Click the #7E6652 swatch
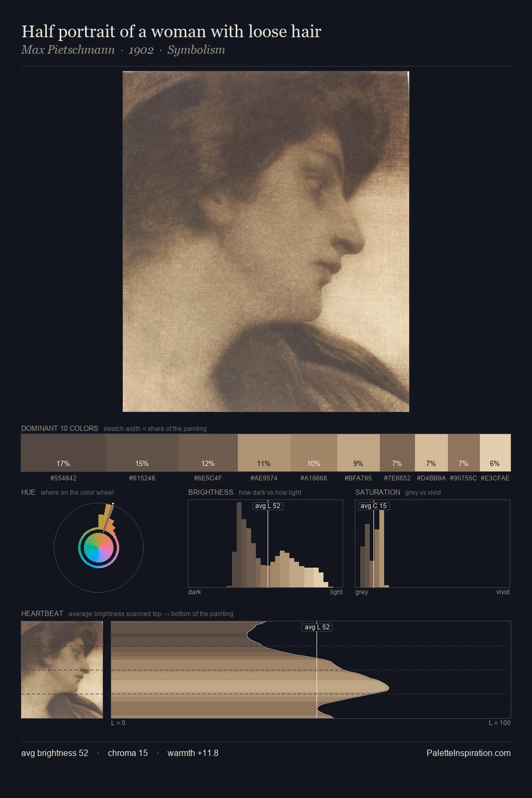The height and width of the screenshot is (798, 532). click(397, 453)
